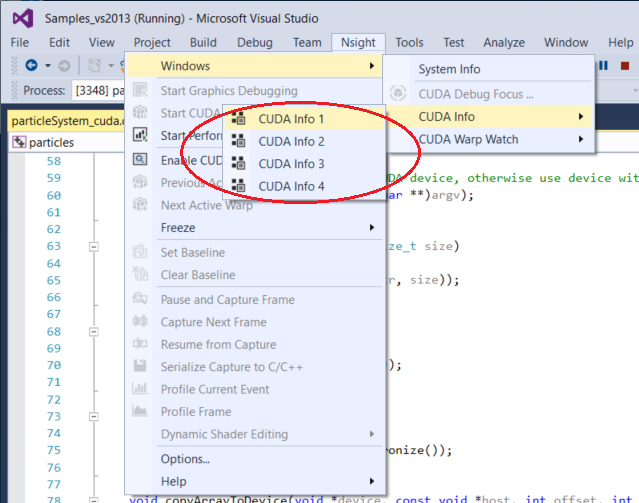Click the Next Active Warp icon

[x=140, y=204]
